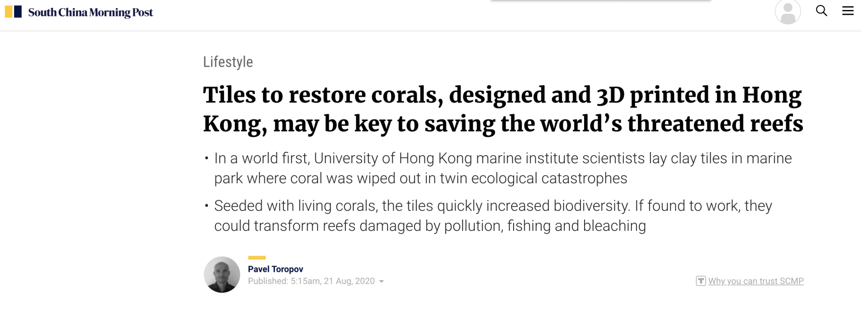The image size is (868, 309).
Task: Click the published date text
Action: tap(311, 281)
